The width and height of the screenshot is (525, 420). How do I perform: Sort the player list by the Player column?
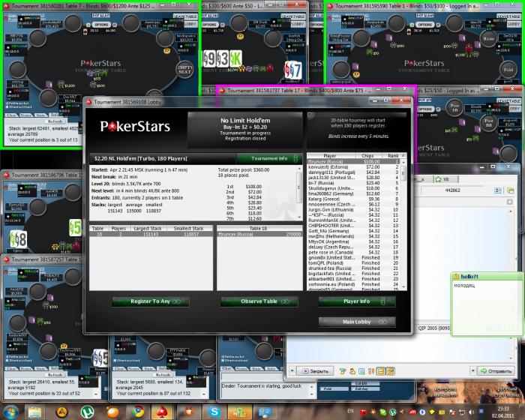coord(331,156)
